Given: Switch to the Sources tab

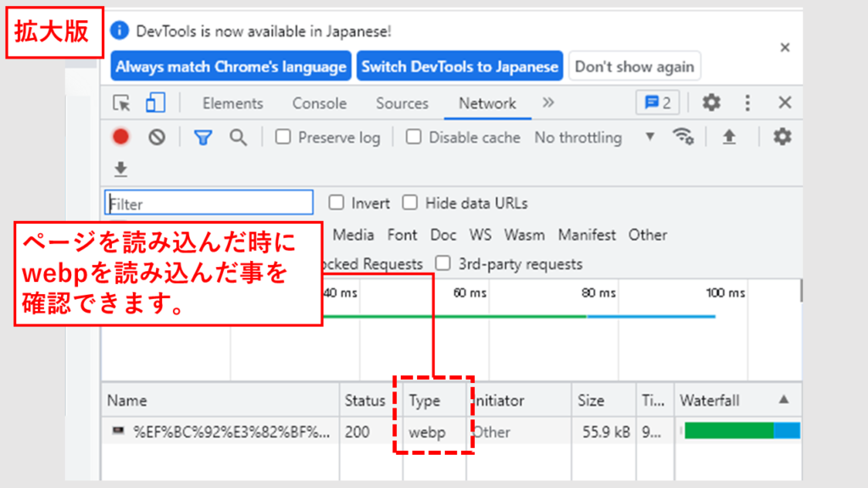Looking at the screenshot, I should point(402,103).
